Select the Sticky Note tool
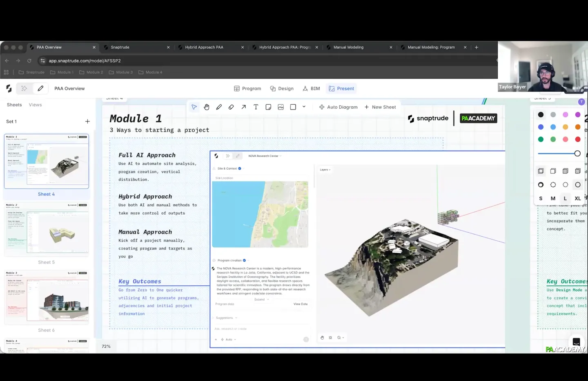This screenshot has height=381, width=588. pos(268,107)
